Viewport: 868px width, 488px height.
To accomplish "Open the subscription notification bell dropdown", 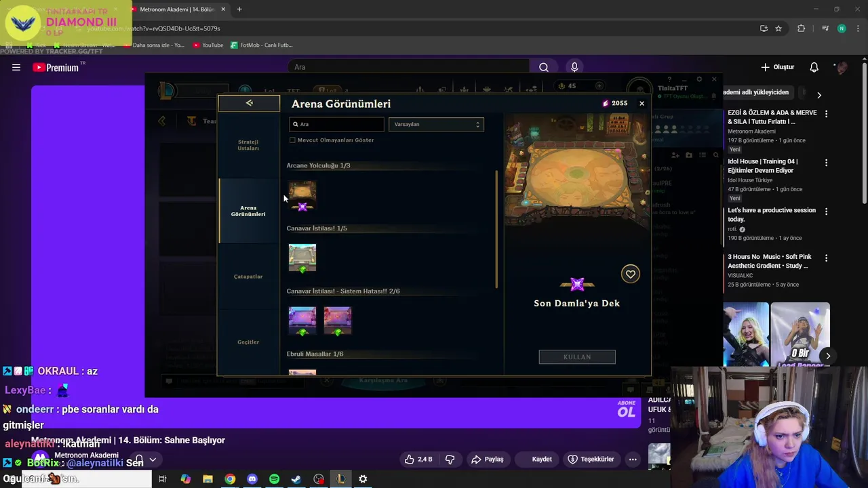I will (x=146, y=460).
